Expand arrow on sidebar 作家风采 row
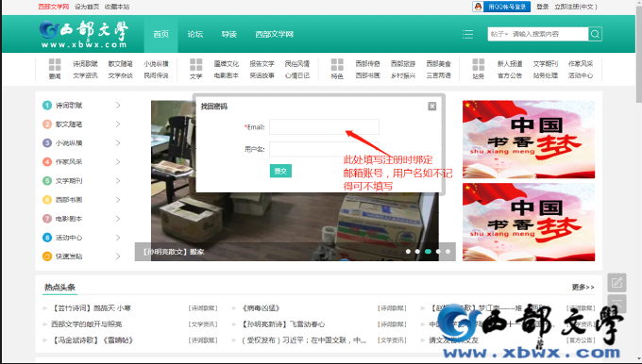The width and height of the screenshot is (642, 364). [x=118, y=162]
